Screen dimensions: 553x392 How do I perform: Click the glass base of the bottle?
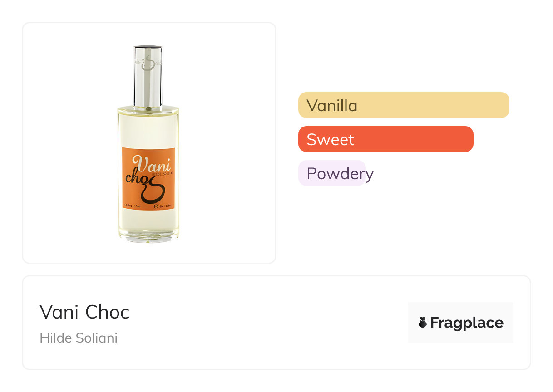(148, 236)
